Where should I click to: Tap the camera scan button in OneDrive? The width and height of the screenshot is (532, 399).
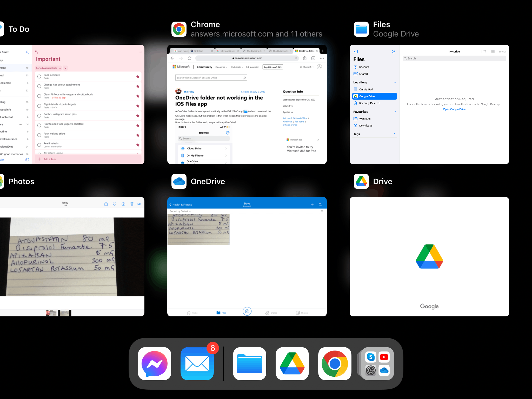click(247, 311)
